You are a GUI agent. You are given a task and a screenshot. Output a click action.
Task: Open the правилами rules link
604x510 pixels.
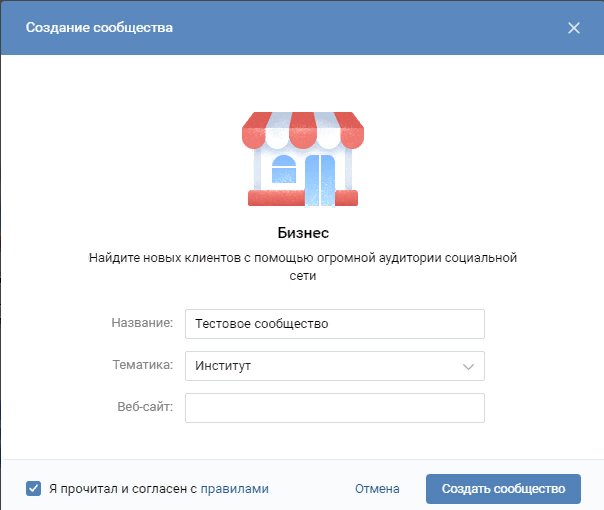tap(235, 488)
